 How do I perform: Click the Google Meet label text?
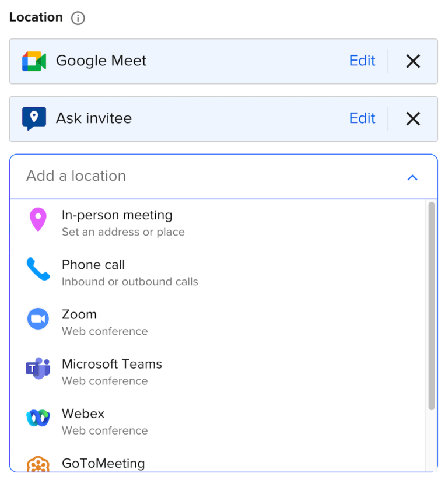point(101,61)
